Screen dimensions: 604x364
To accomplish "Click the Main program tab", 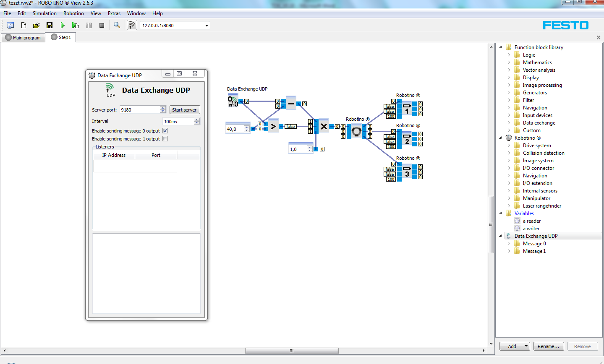I will 23,38.
